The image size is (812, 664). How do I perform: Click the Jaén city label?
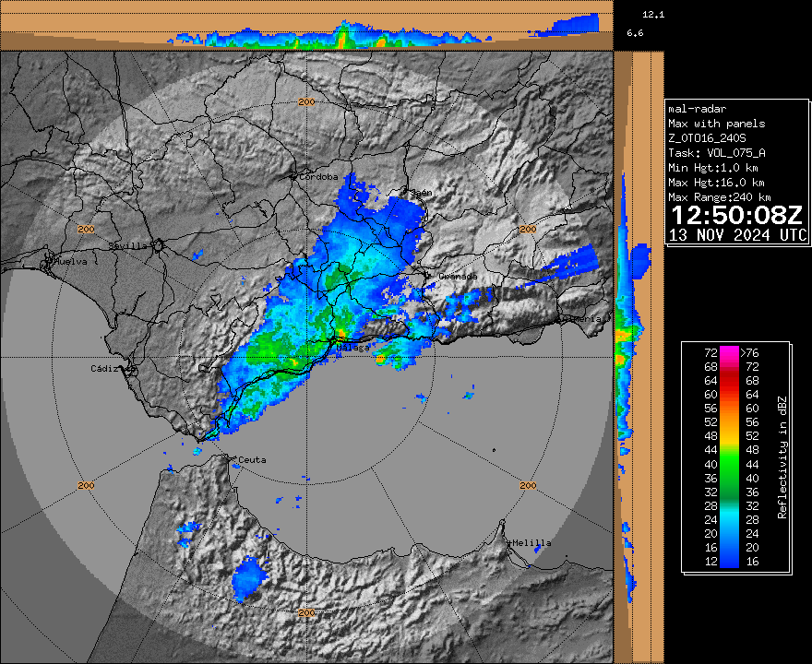422,192
